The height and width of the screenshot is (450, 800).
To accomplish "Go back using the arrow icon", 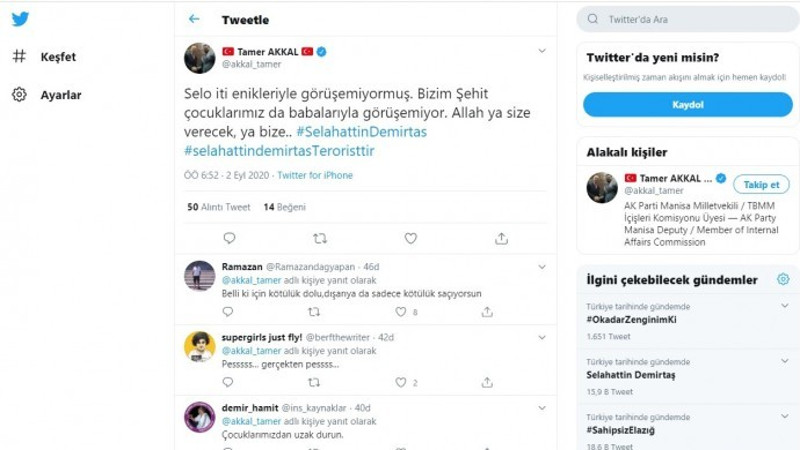I will coord(194,19).
